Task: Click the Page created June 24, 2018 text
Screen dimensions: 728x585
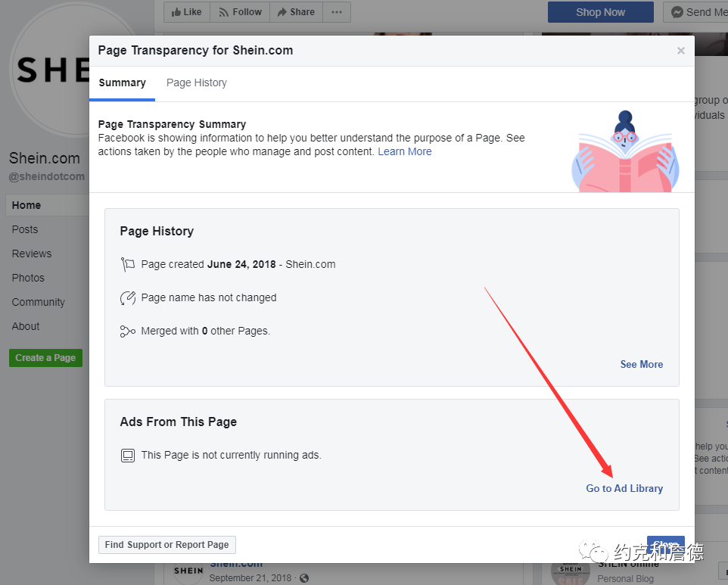Action: (x=238, y=264)
